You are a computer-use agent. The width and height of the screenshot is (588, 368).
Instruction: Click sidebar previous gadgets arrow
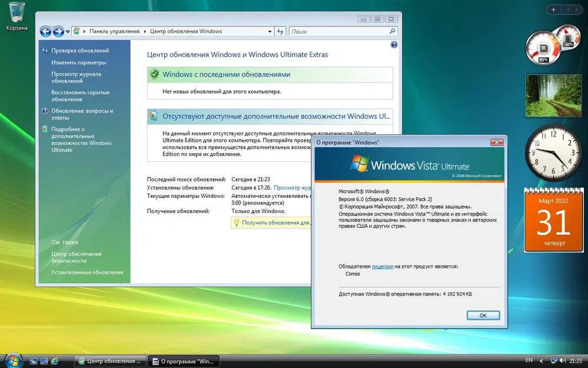567,9
